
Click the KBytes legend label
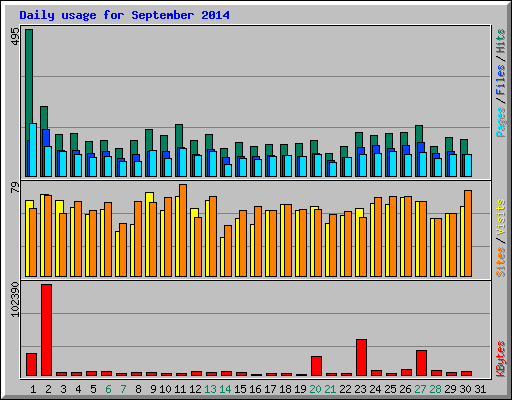coord(501,359)
